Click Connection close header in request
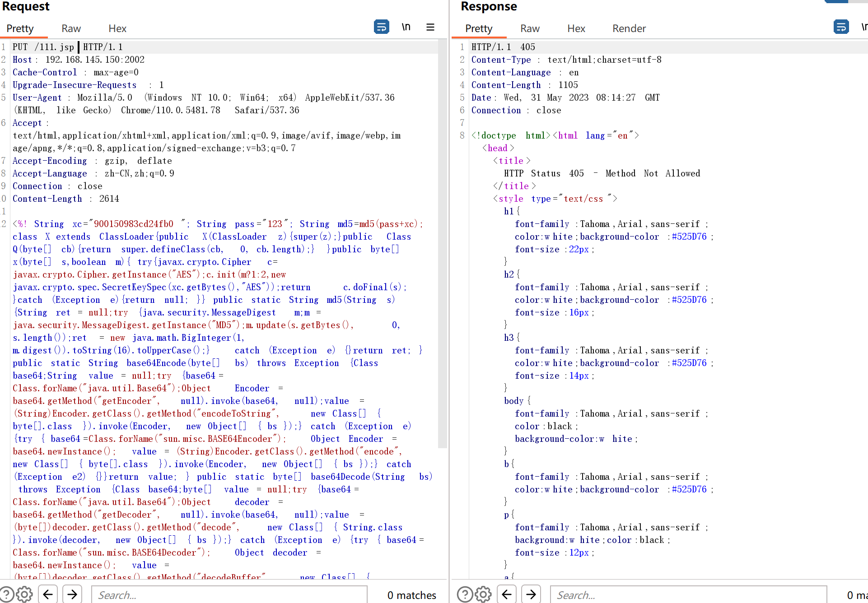The image size is (868, 603). point(57,186)
